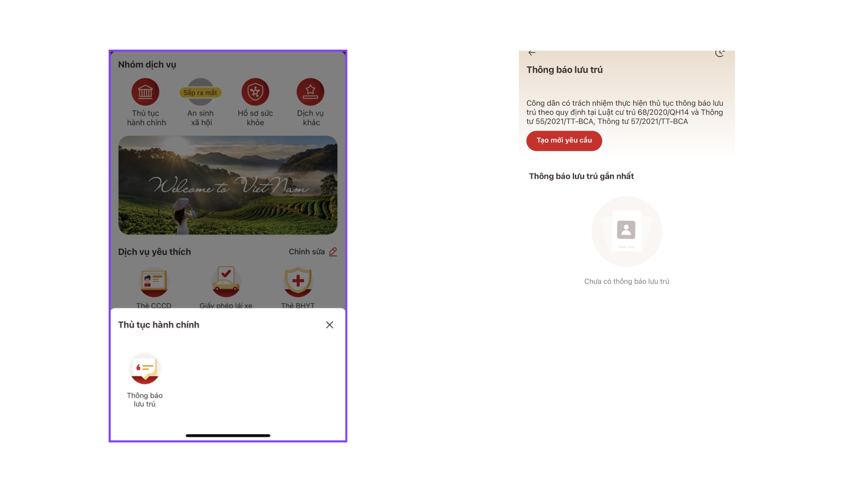Open the Hồ sơ sức khỏe shield icon
This screenshot has height=485, width=868.
(x=255, y=92)
